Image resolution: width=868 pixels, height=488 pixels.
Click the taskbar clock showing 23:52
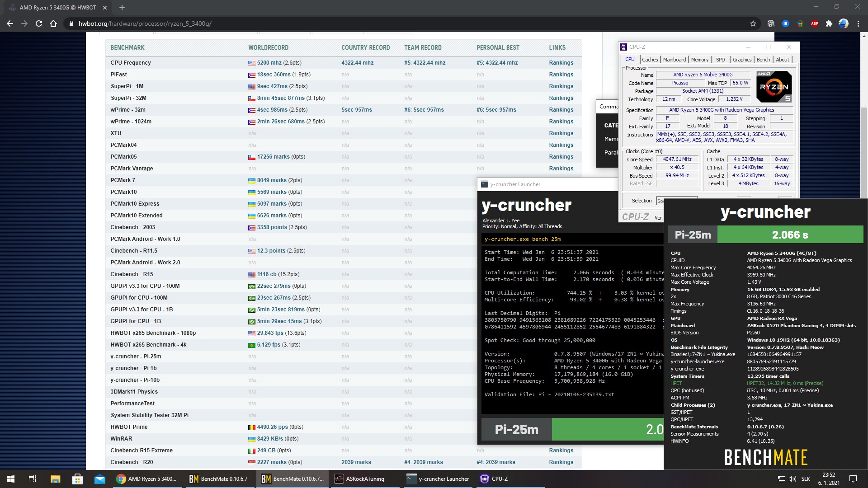(829, 479)
